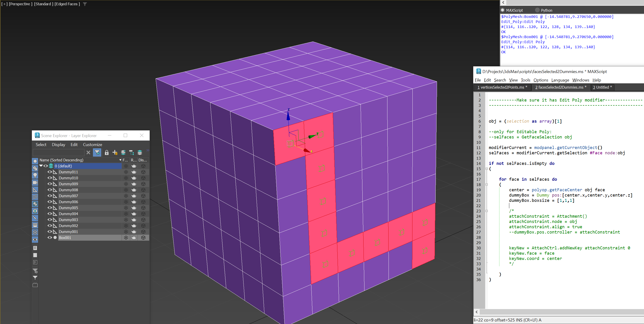The width and height of the screenshot is (644, 324).
Task: Open advanced filter funnel with gear icon
Action: pyautogui.click(x=35, y=271)
